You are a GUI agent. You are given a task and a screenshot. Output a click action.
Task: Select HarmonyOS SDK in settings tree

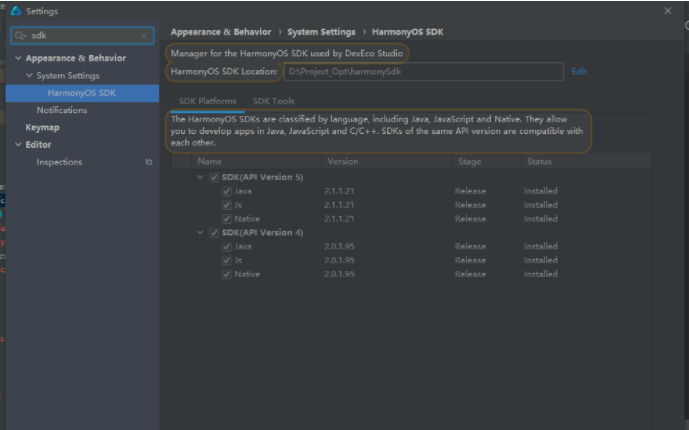tap(82, 93)
